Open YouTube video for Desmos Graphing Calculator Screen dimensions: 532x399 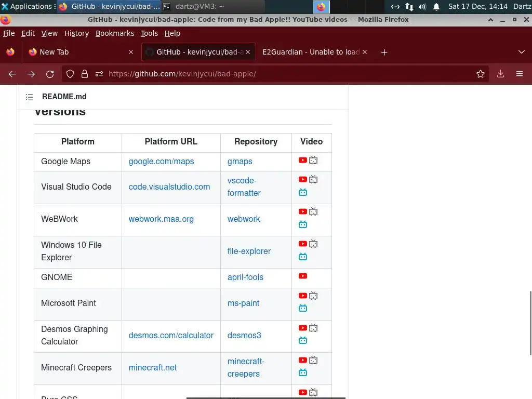point(303,328)
